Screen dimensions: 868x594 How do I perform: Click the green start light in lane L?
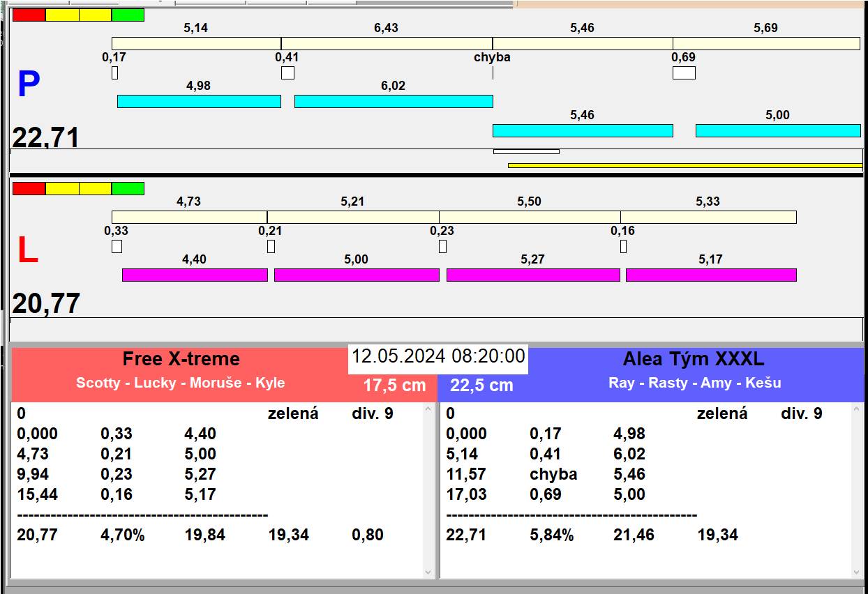pyautogui.click(x=128, y=188)
